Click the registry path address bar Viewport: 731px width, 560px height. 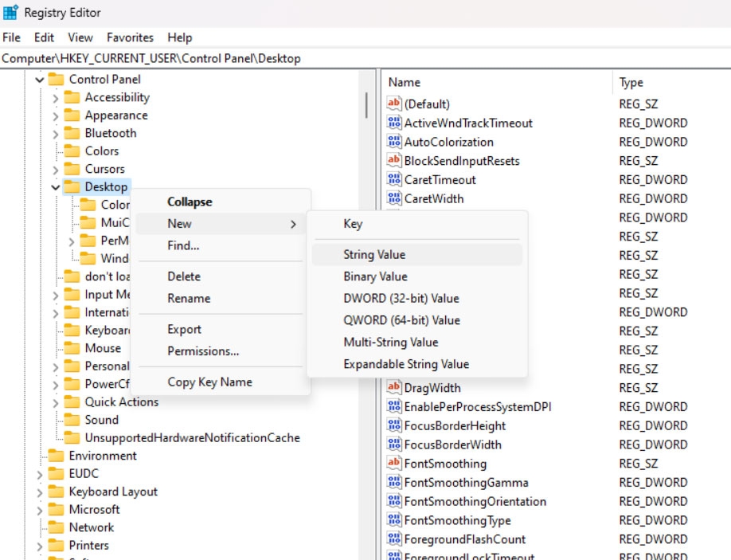[x=365, y=58]
